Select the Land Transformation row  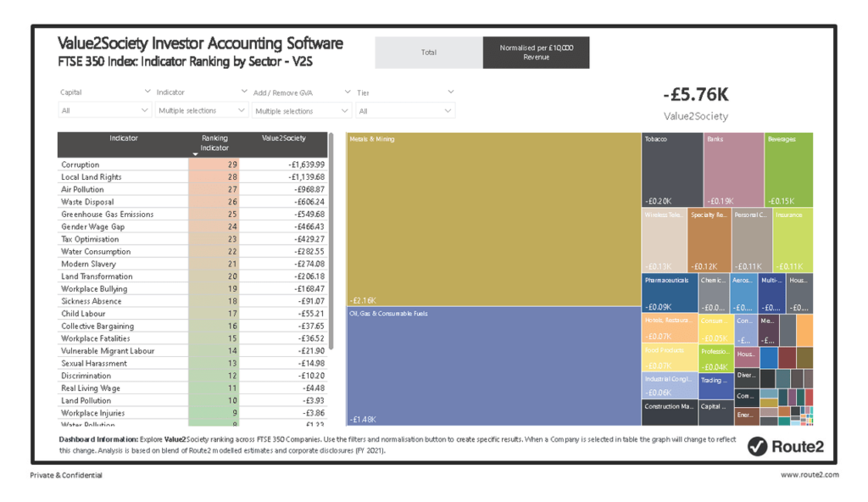click(192, 276)
